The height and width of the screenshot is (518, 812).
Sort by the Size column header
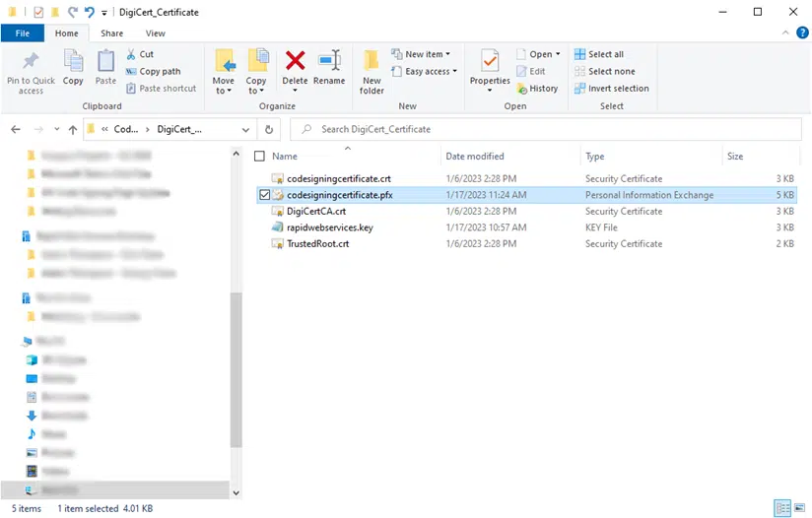tap(735, 157)
